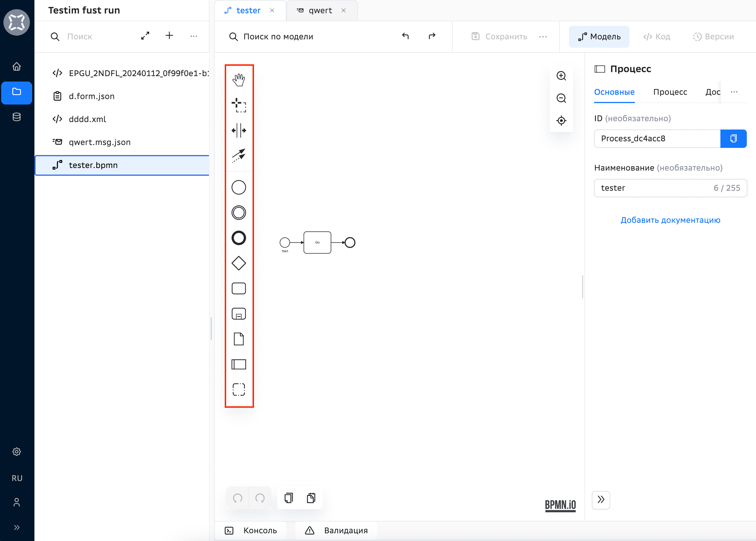Viewport: 756px width, 541px height.
Task: Click zoom in on canvas
Action: [x=561, y=76]
